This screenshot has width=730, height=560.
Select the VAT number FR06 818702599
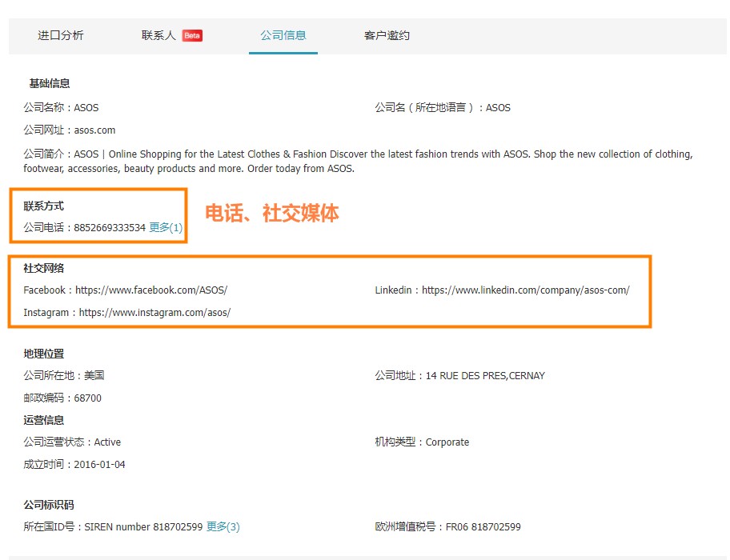click(x=483, y=526)
